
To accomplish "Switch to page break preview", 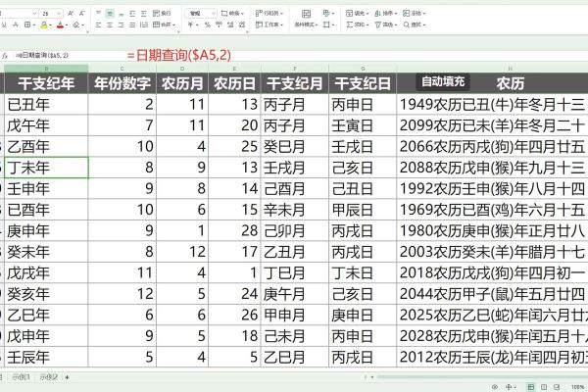I will pyautogui.click(x=557, y=387).
